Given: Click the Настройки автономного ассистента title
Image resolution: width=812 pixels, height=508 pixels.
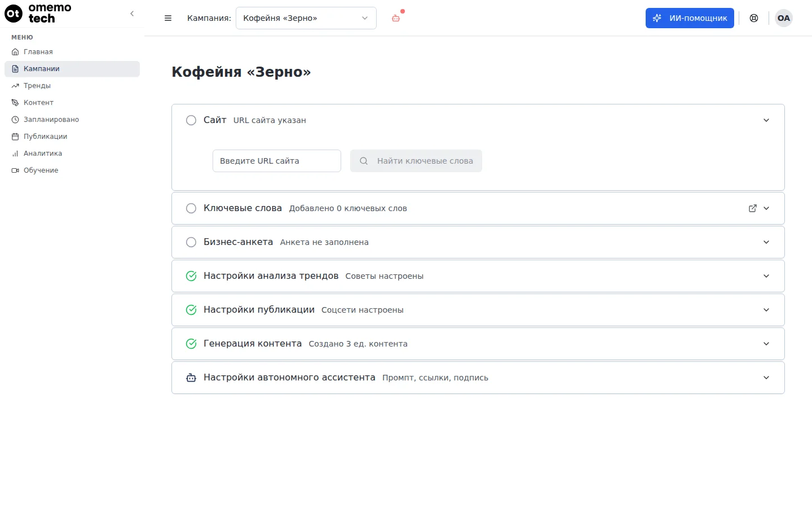Looking at the screenshot, I should pyautogui.click(x=289, y=378).
